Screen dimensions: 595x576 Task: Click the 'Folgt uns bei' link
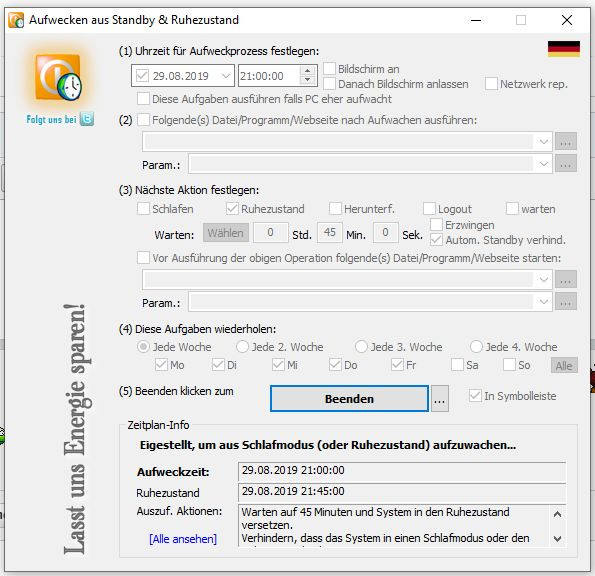click(52, 120)
